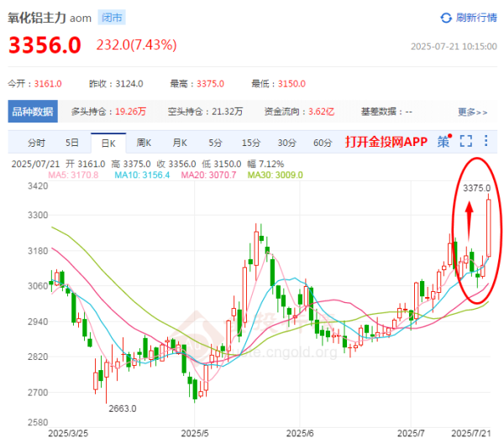The width and height of the screenshot is (504, 438).
Task: Switch to the 5分 chart tab
Action: coord(215,143)
